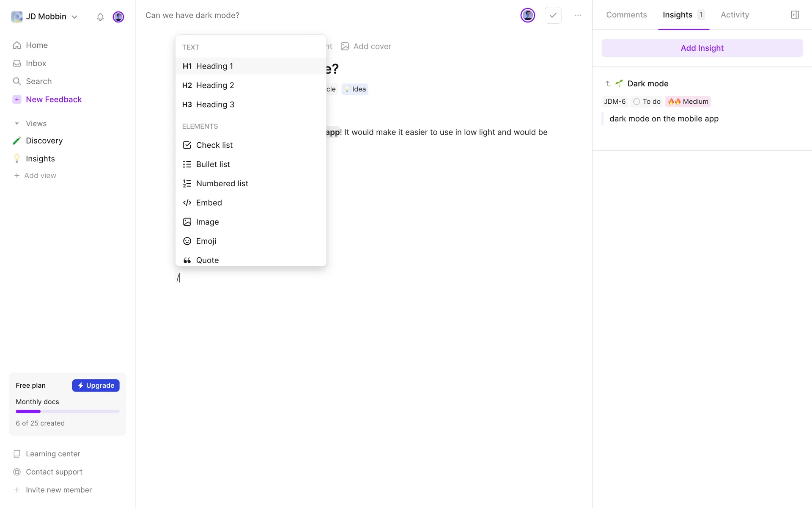Click the user avatar in sidebar header
Image resolution: width=812 pixels, height=508 pixels.
click(118, 17)
